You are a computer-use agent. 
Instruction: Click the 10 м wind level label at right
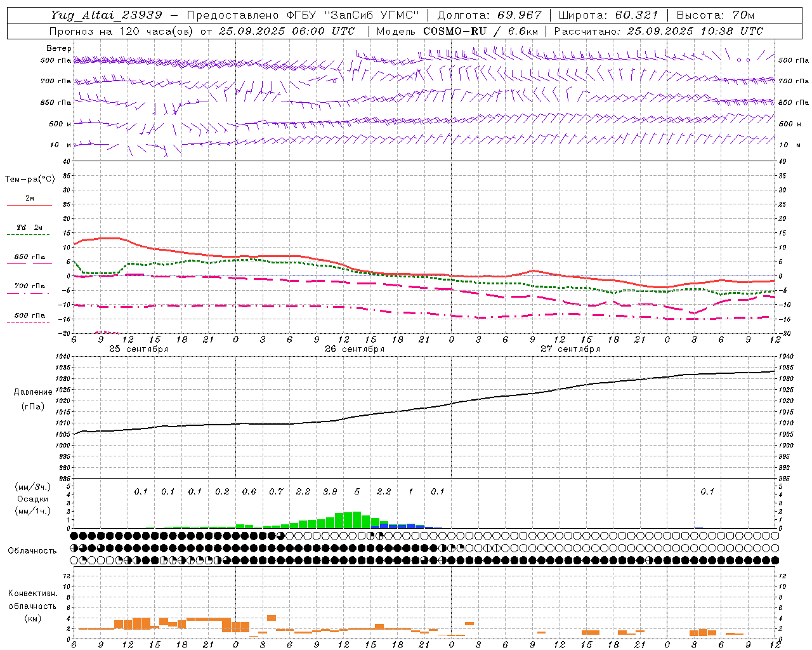pyautogui.click(x=789, y=145)
